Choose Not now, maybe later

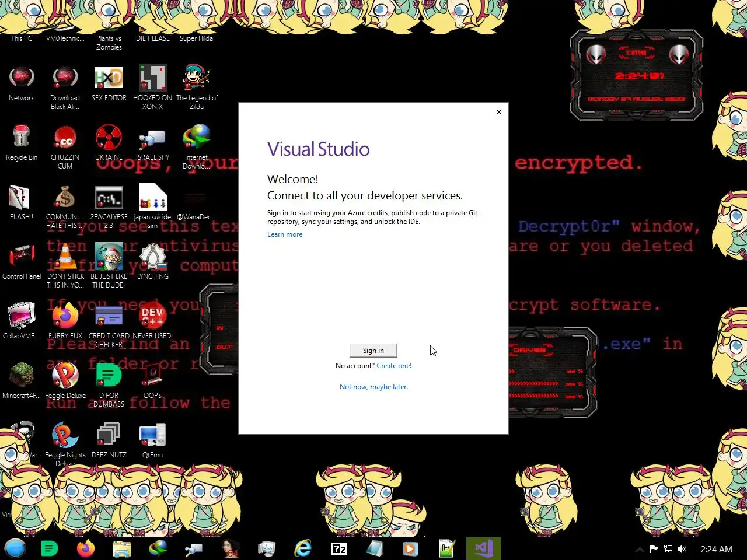coord(373,387)
